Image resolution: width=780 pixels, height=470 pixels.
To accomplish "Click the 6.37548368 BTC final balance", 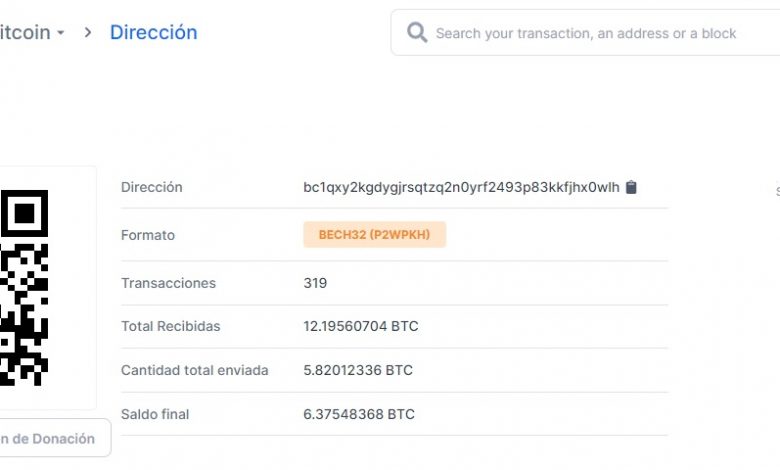I will 358,414.
